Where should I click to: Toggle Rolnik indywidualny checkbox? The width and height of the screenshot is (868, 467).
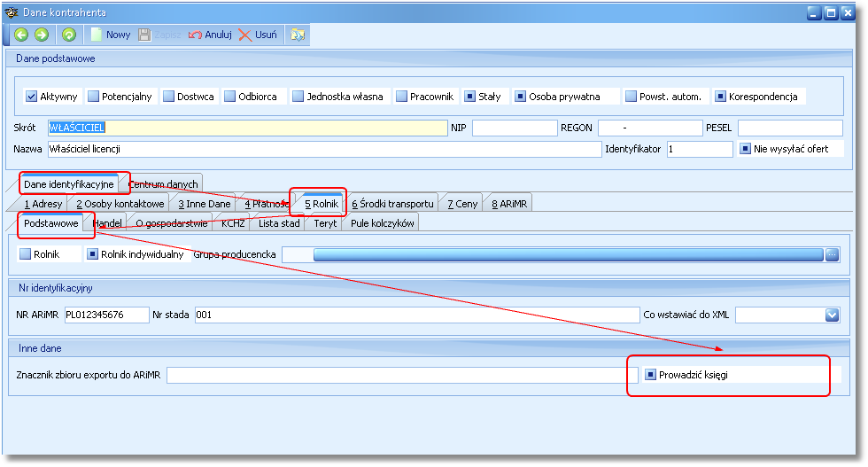[93, 253]
